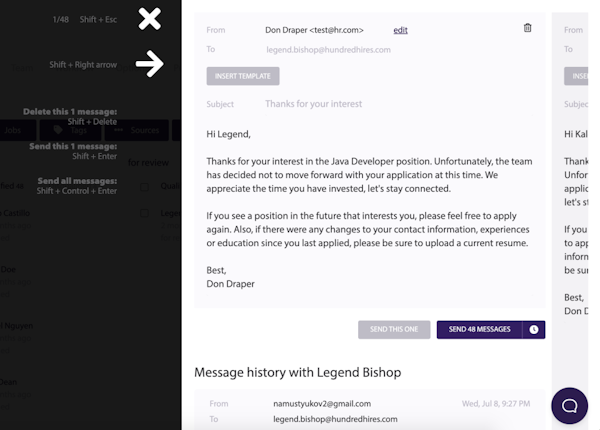Click Send This One button
Image resolution: width=600 pixels, height=430 pixels.
pyautogui.click(x=394, y=329)
